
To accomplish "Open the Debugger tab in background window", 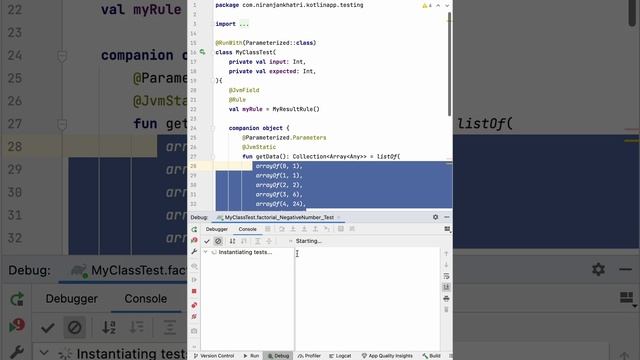I will (71, 299).
